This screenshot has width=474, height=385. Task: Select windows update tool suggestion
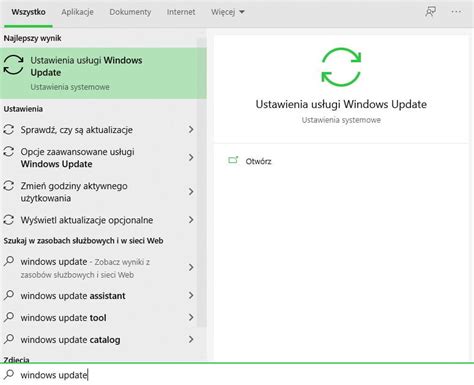(x=98, y=318)
